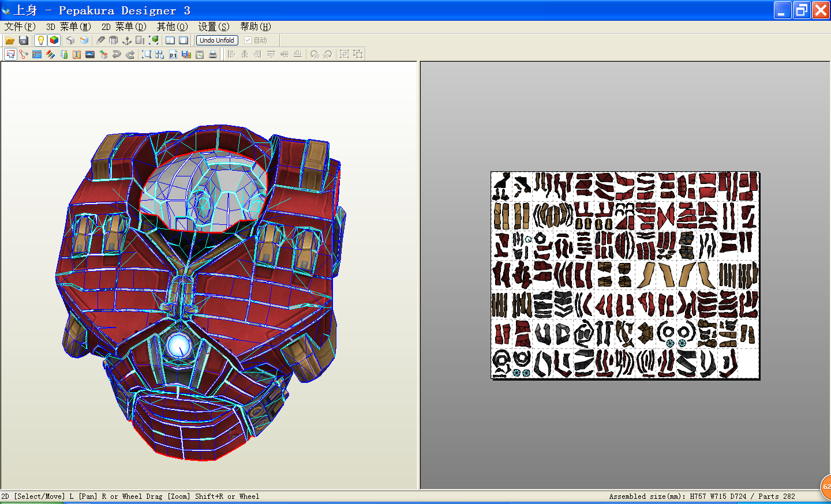Click the align top icon
The image size is (831, 504).
pos(271,54)
